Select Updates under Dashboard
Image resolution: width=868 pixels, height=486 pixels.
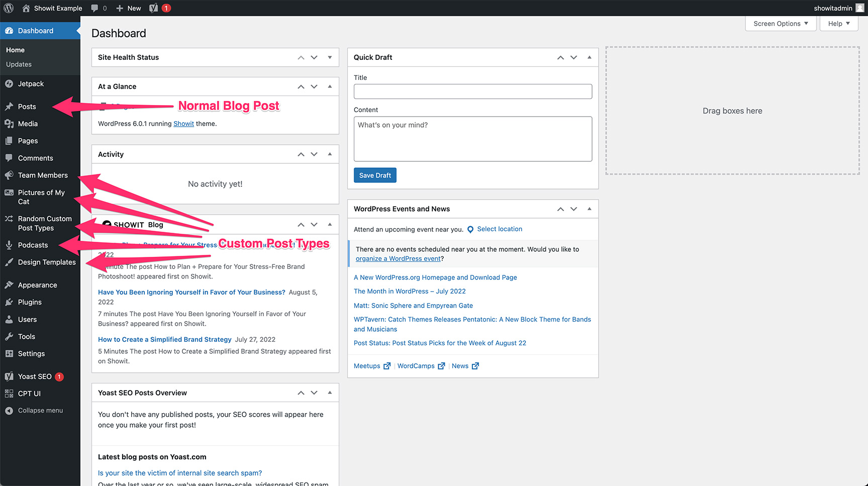(x=19, y=64)
